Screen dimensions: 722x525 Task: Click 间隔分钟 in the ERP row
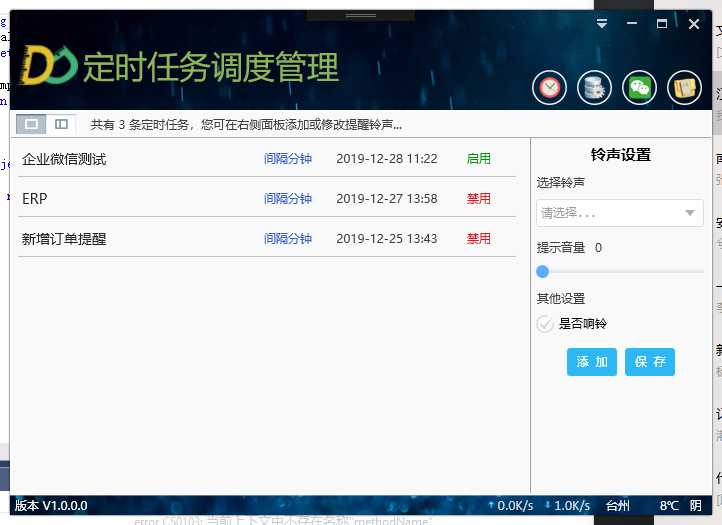pyautogui.click(x=288, y=198)
